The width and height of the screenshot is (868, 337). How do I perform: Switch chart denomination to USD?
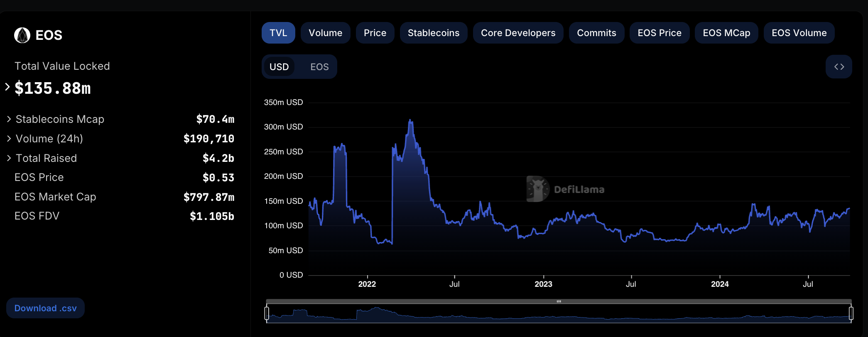279,67
